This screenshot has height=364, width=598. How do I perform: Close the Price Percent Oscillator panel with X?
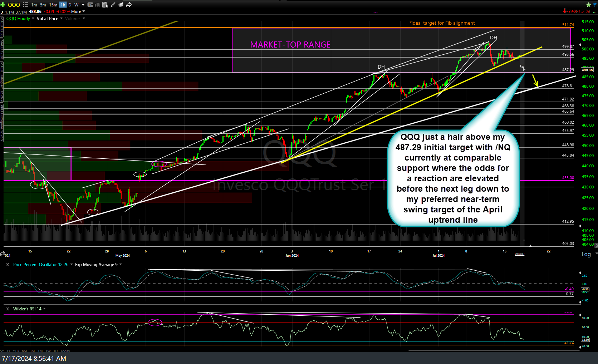[8, 265]
